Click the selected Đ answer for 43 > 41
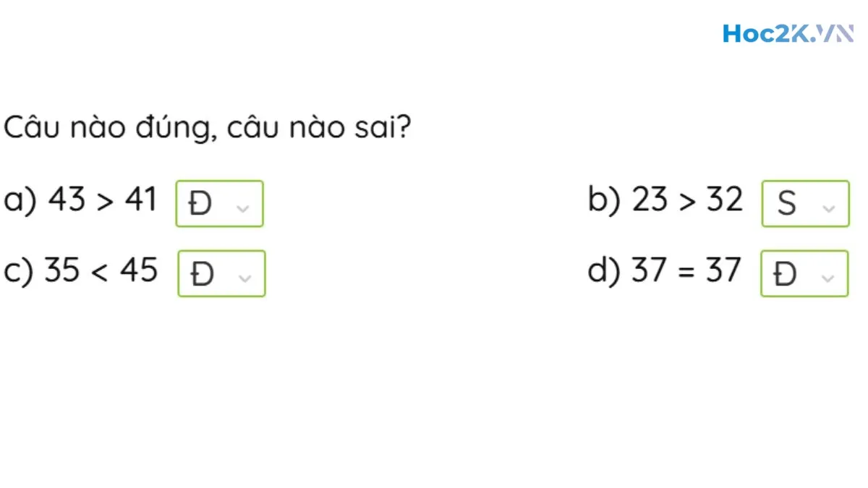 (x=200, y=205)
